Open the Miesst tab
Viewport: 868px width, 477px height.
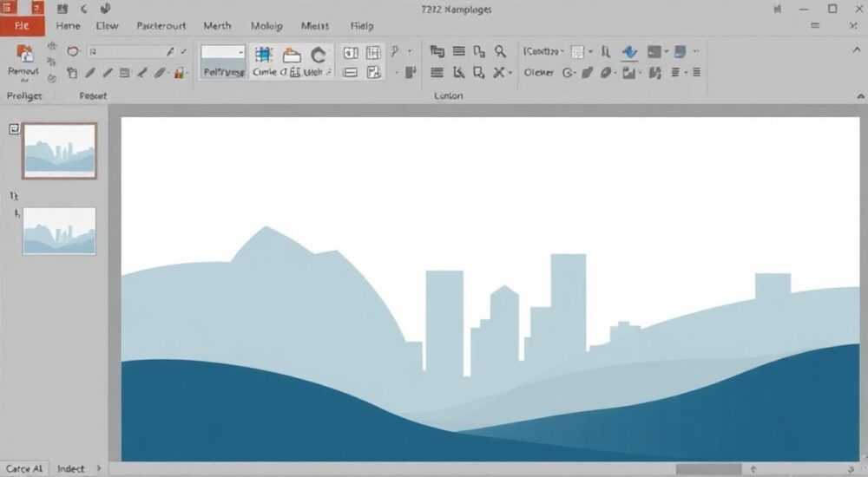coord(315,26)
